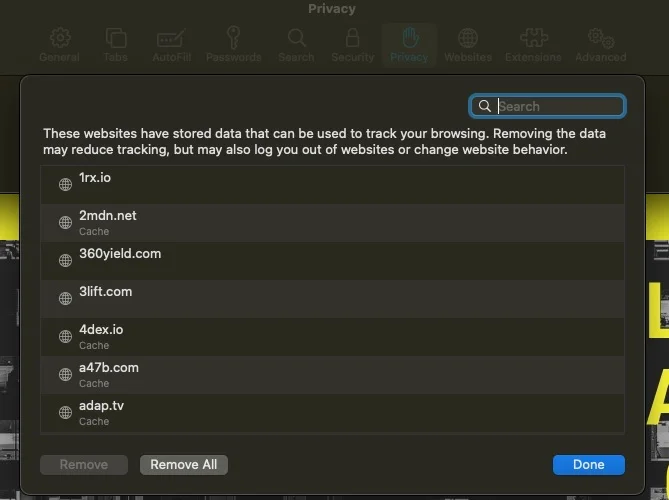Select the 1rx.io website entry
Viewport: 669px width, 500px height.
click(332, 185)
